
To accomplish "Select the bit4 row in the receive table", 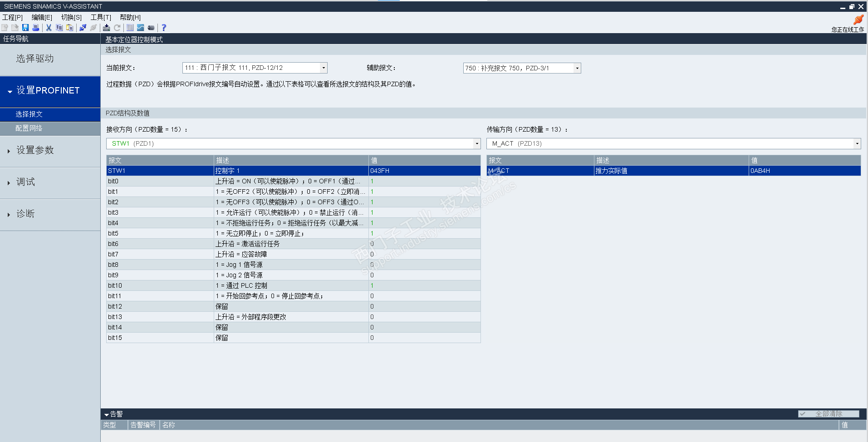I will pos(293,223).
